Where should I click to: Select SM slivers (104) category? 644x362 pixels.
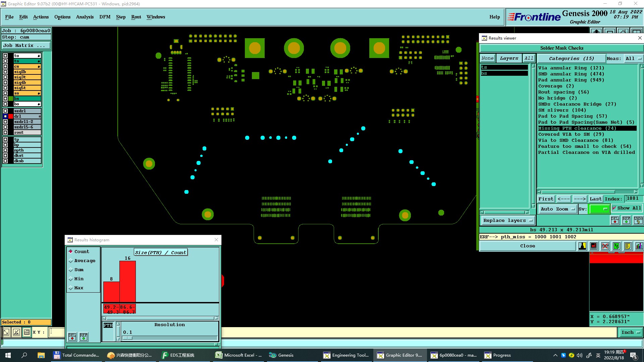pyautogui.click(x=562, y=110)
